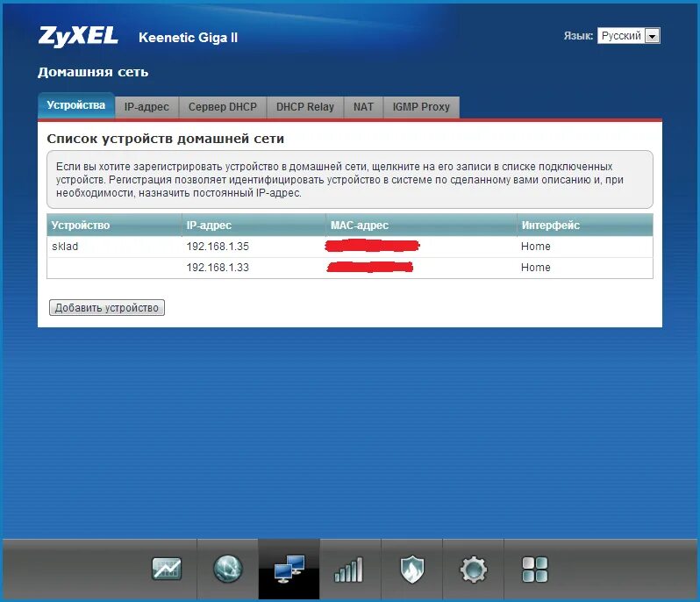
Task: Open the applications squares icon
Action: point(535,570)
